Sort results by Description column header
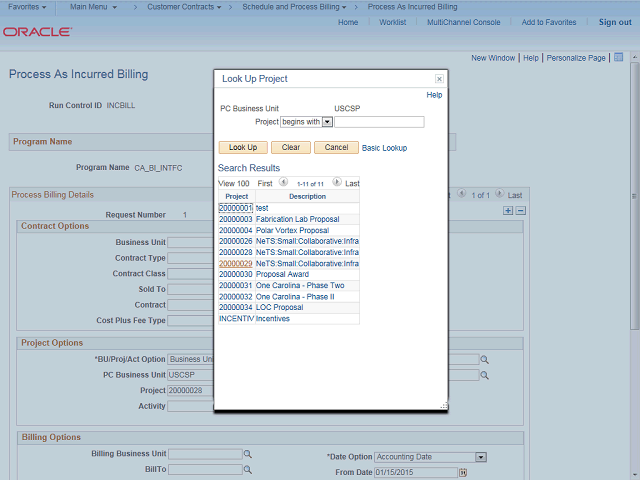This screenshot has height=480, width=640. pyautogui.click(x=307, y=196)
